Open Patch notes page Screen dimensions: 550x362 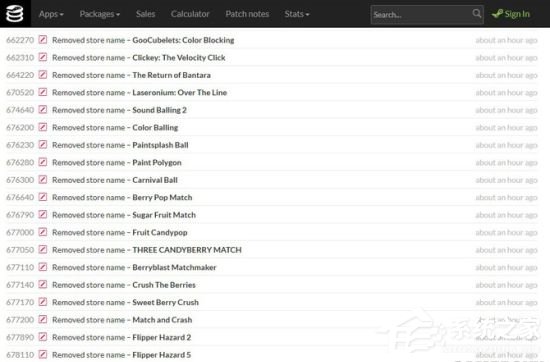click(x=247, y=14)
